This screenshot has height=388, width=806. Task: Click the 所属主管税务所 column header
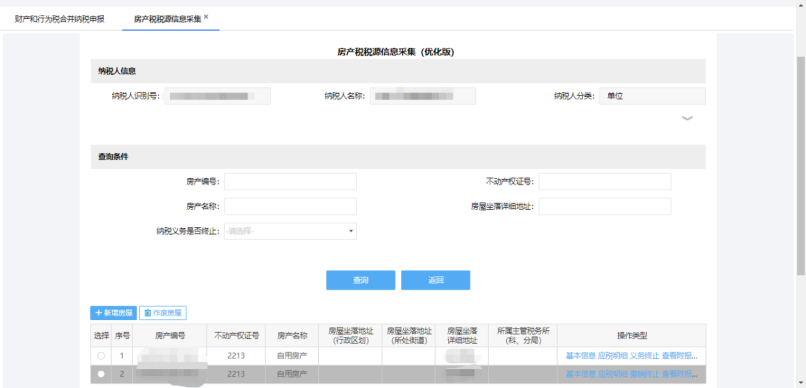[523, 336]
